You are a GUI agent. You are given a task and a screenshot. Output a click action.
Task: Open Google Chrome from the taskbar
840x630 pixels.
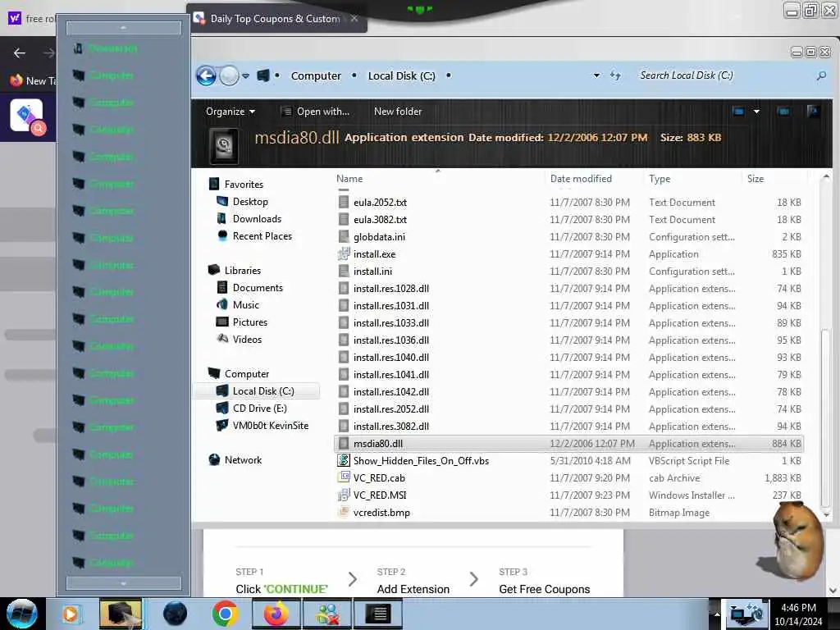tap(225, 614)
